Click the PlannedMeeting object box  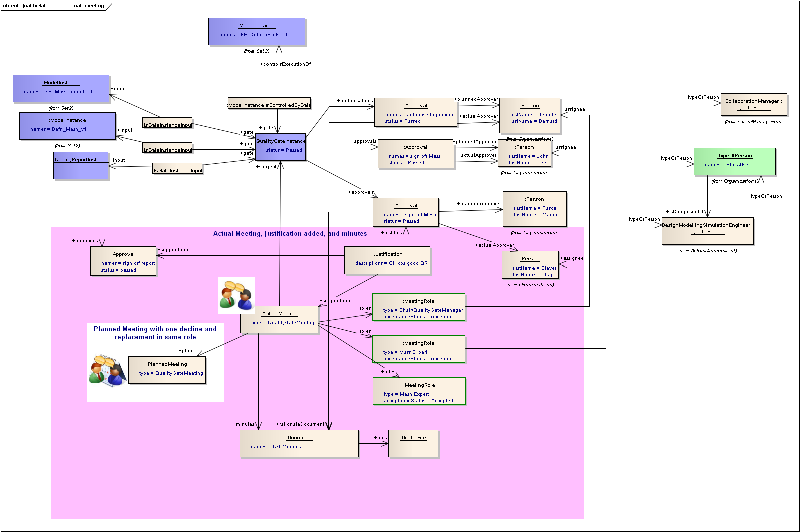pyautogui.click(x=167, y=370)
